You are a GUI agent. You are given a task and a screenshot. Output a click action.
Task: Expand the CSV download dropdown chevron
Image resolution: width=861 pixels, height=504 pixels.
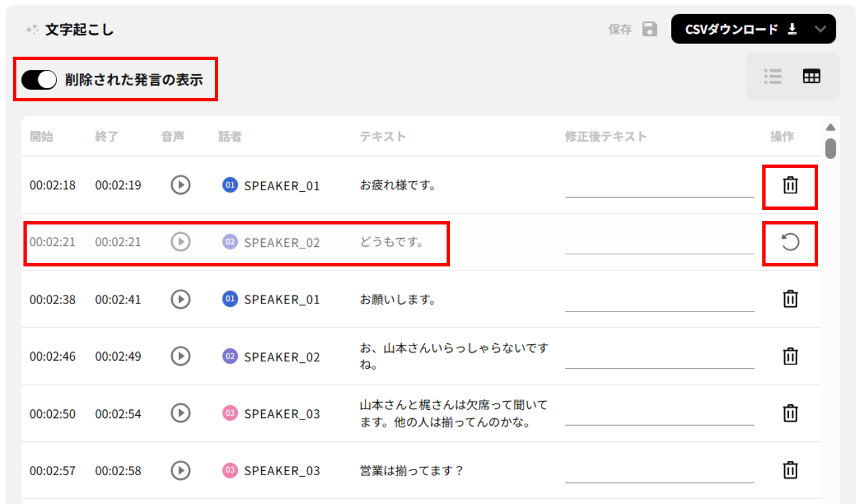point(820,29)
